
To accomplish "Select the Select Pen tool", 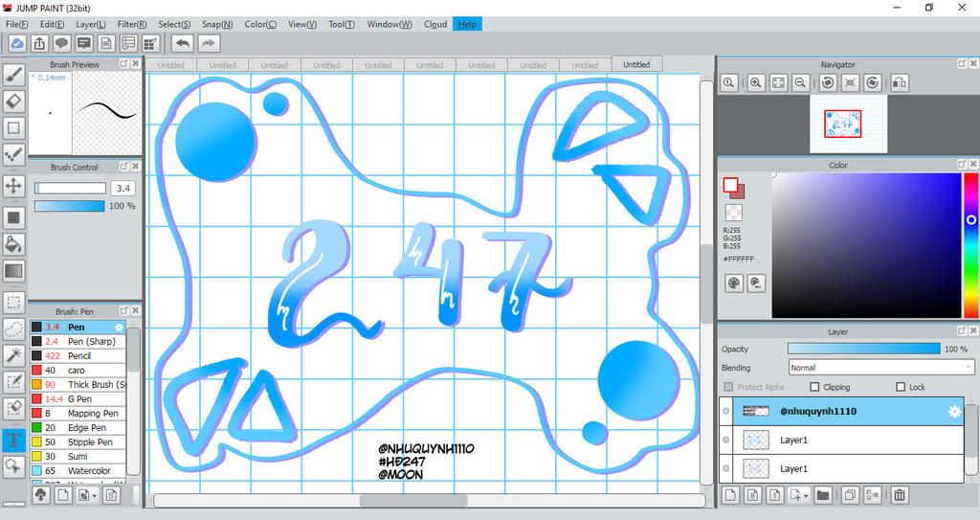I will (13, 382).
